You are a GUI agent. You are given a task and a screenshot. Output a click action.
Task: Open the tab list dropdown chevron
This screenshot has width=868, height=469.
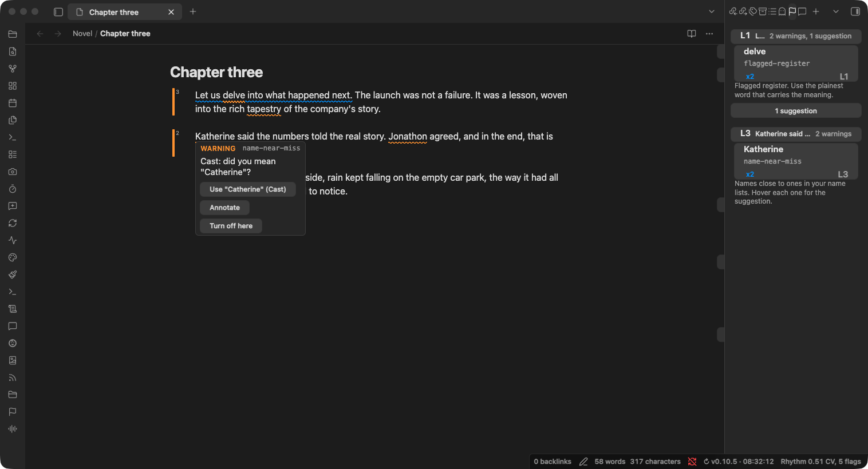point(712,11)
